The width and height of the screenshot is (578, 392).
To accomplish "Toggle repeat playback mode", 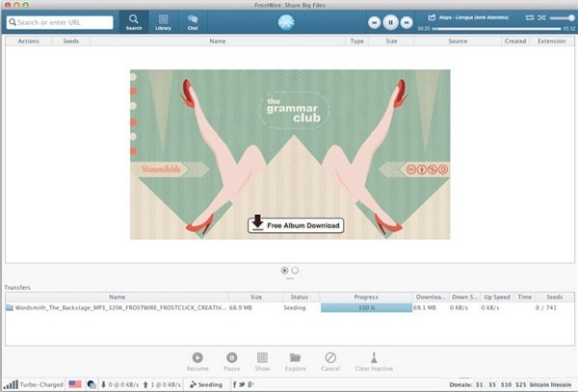I will coord(530,17).
